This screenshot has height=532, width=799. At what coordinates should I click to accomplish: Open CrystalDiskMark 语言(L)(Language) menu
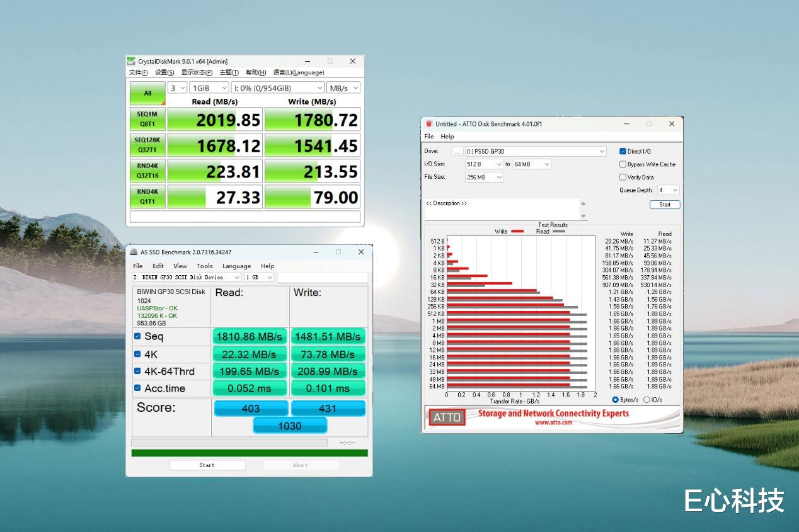click(298, 72)
